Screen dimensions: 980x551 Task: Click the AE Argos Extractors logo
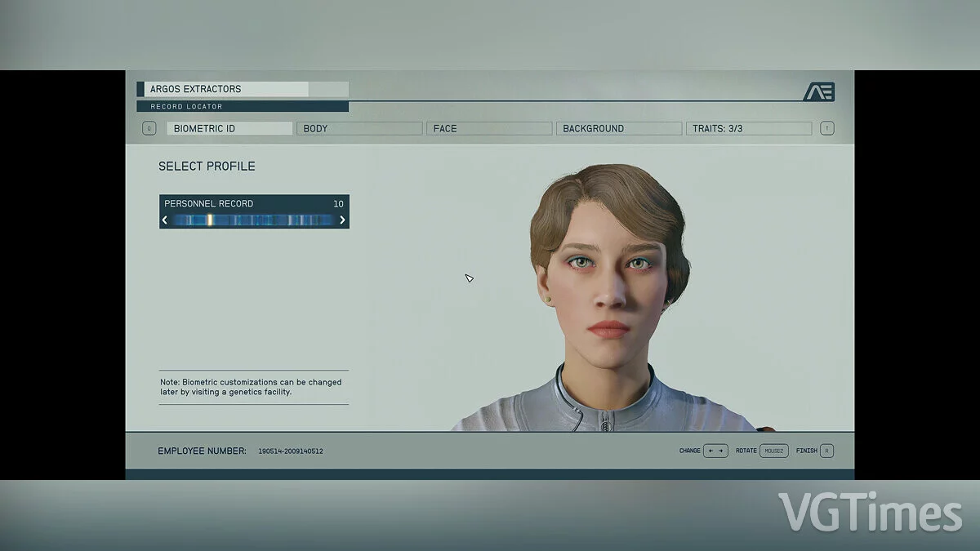click(x=818, y=92)
